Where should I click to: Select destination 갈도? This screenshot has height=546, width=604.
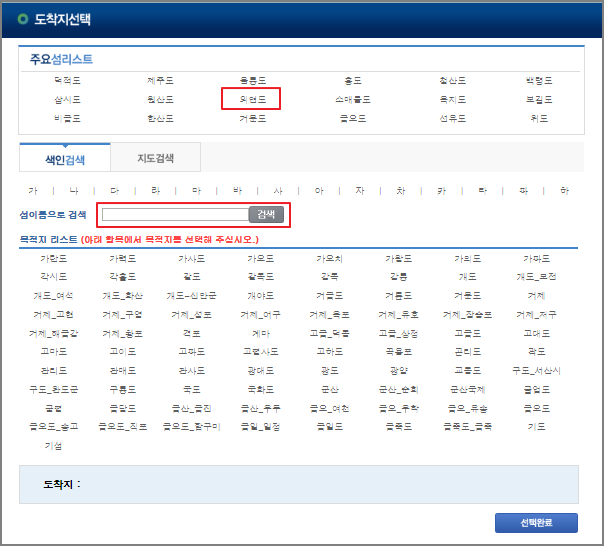(x=191, y=277)
